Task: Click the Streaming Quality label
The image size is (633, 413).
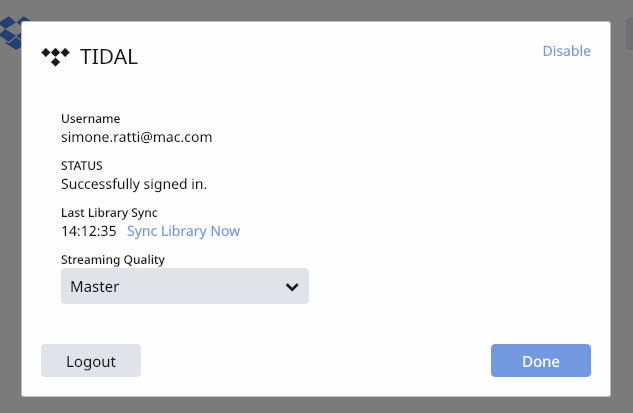Action: (x=113, y=260)
